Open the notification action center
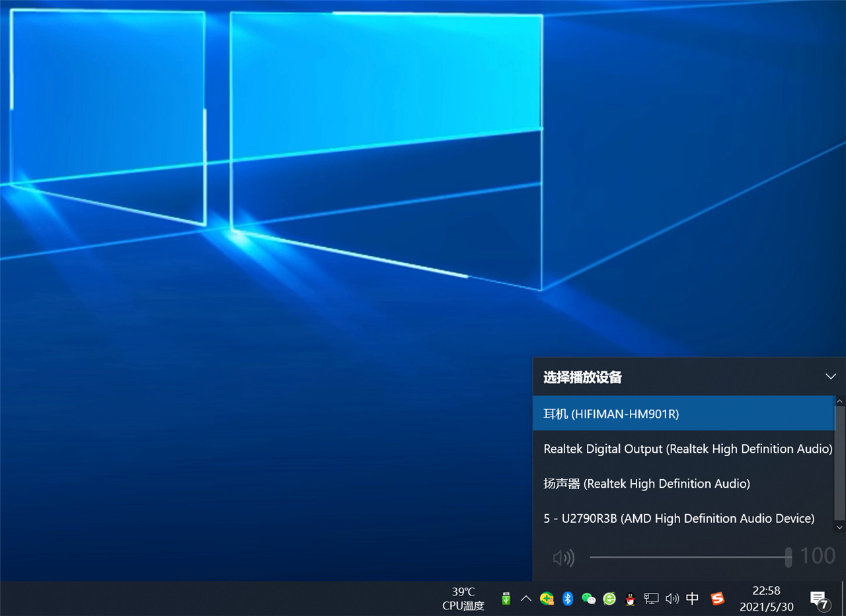Viewport: 846px width, 616px height. tap(819, 599)
